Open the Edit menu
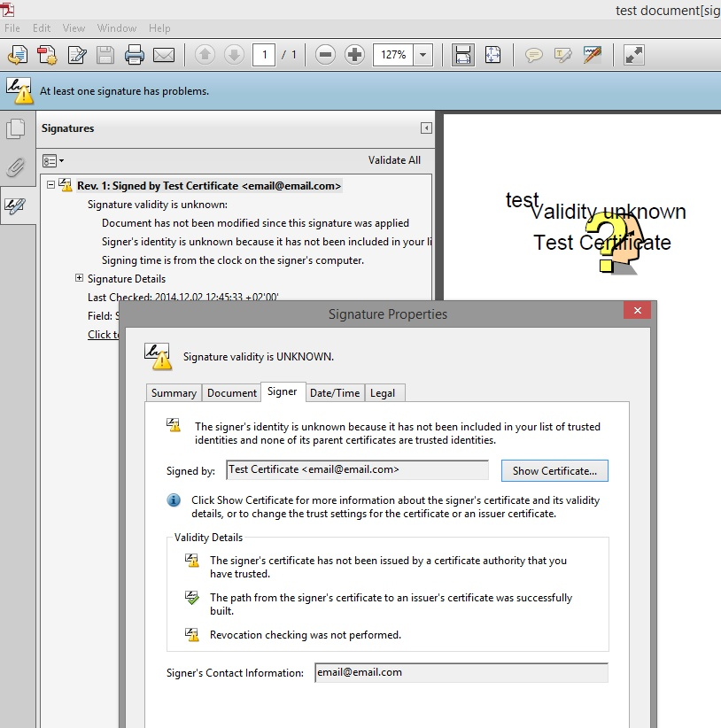Screen dimensions: 721x728 [42, 28]
